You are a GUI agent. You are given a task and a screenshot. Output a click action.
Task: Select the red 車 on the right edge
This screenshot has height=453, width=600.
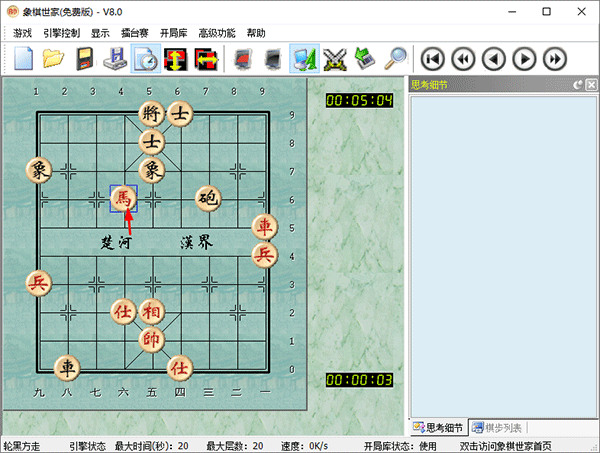265,227
